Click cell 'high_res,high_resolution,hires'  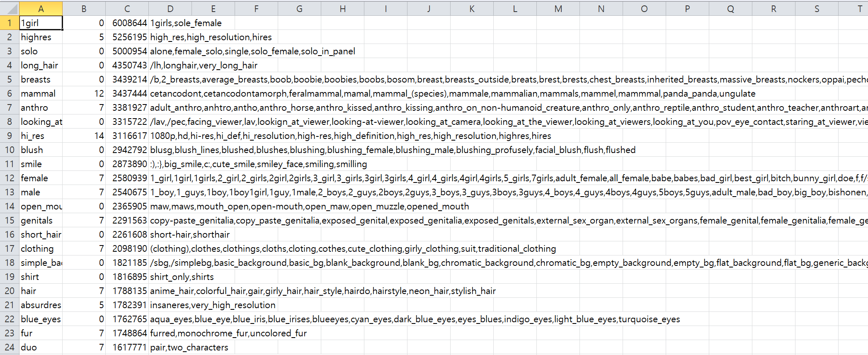click(x=211, y=37)
